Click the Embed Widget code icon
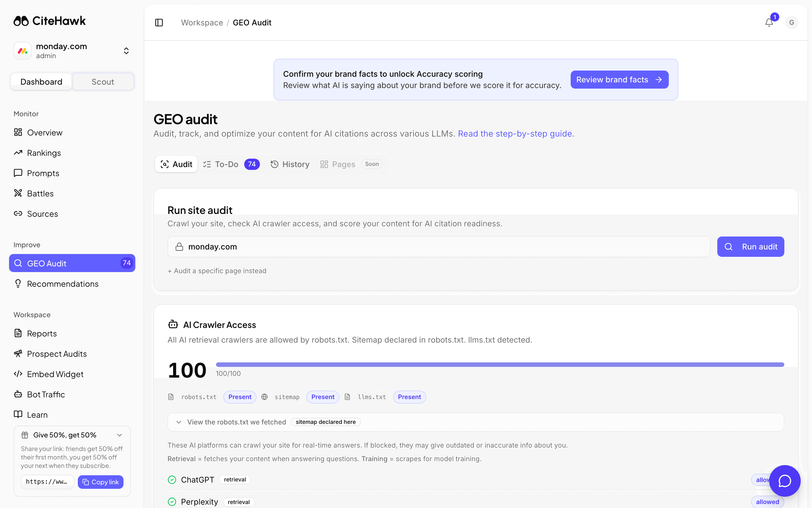812x508 pixels. pyautogui.click(x=18, y=374)
